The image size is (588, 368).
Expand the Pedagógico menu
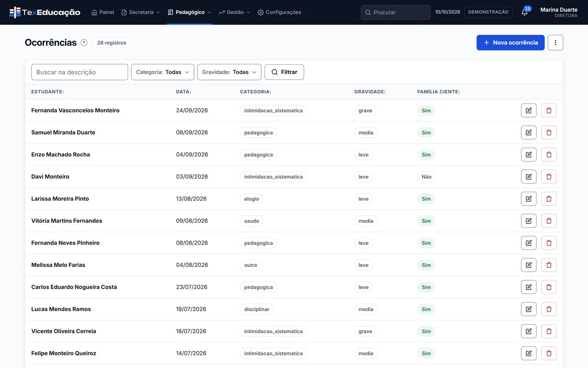189,12
